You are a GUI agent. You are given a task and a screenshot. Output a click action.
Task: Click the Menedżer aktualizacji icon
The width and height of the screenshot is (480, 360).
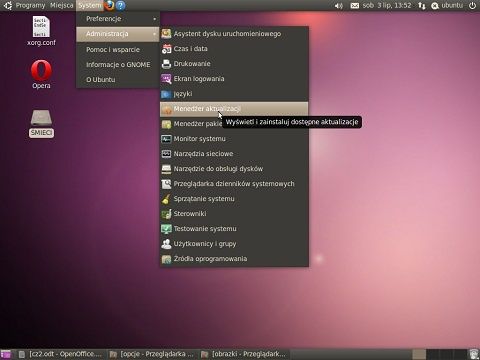pos(166,109)
